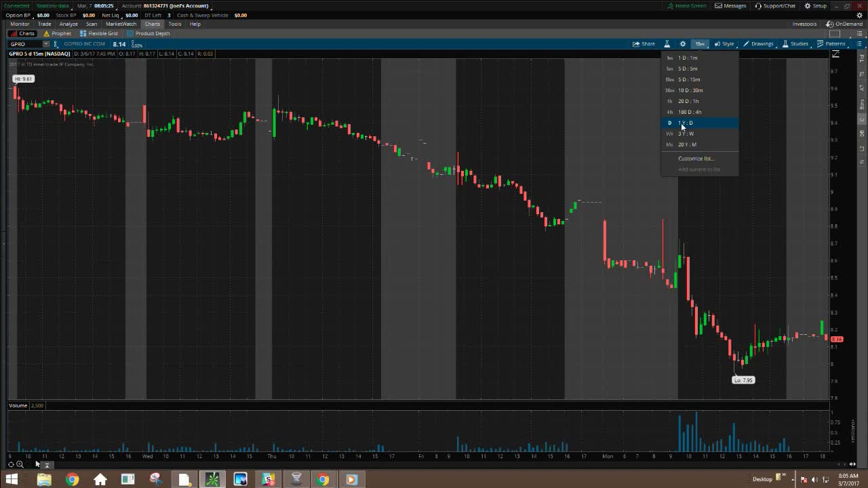The height and width of the screenshot is (488, 868).
Task: Click the chart scale icon above price axis
Action: (835, 55)
